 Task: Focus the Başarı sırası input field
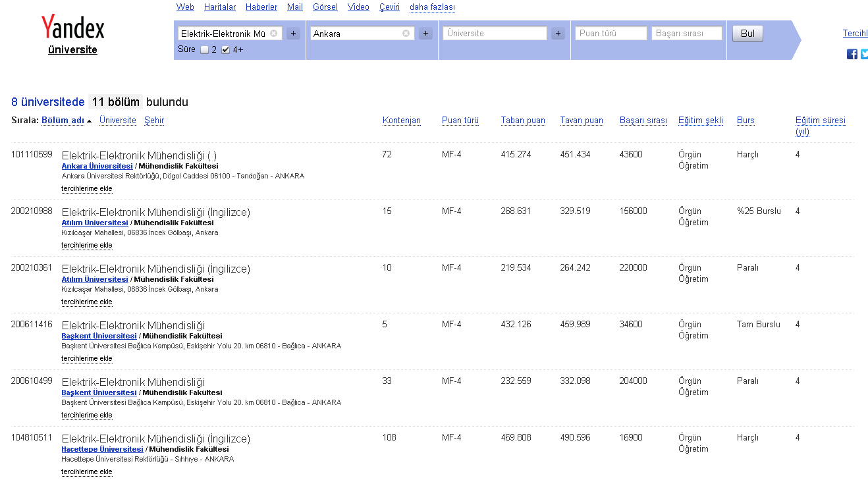[x=687, y=33]
